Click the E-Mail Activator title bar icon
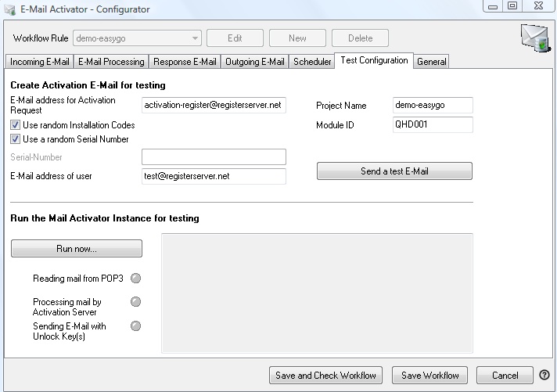 point(10,9)
